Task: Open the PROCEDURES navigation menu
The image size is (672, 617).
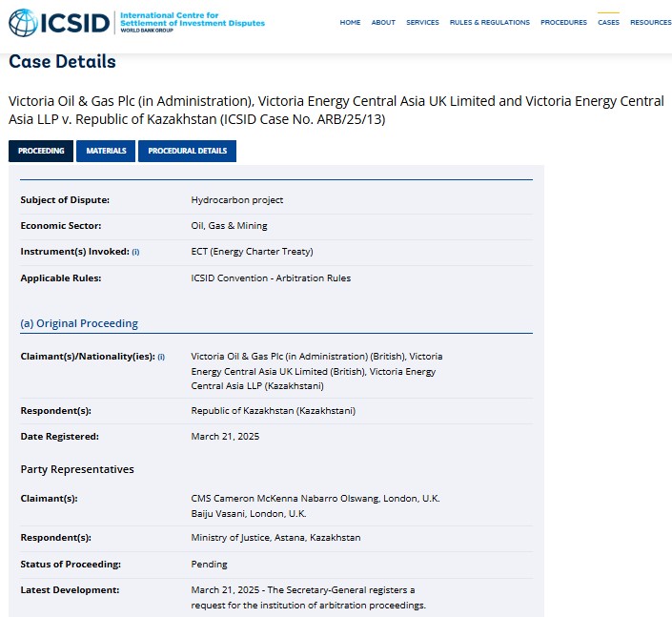Action: tap(563, 23)
